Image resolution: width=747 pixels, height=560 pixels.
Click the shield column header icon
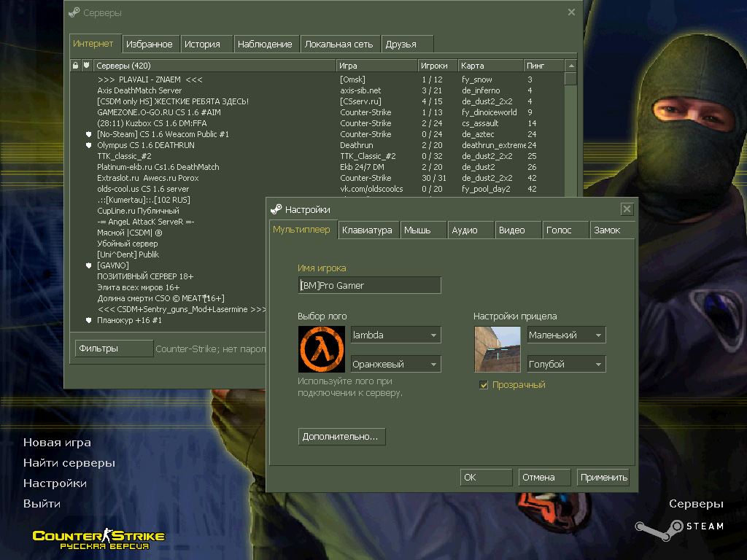(86, 65)
